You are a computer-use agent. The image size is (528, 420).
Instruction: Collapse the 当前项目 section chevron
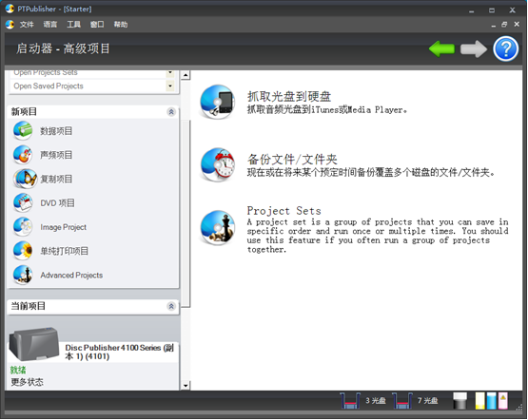[x=171, y=306]
